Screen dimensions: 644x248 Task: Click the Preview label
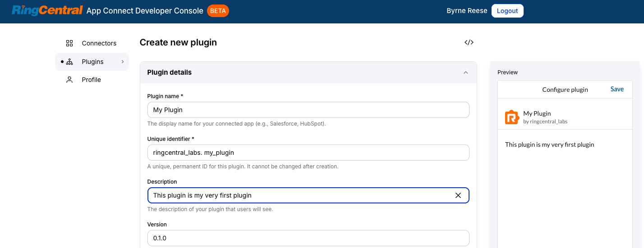[x=508, y=72]
